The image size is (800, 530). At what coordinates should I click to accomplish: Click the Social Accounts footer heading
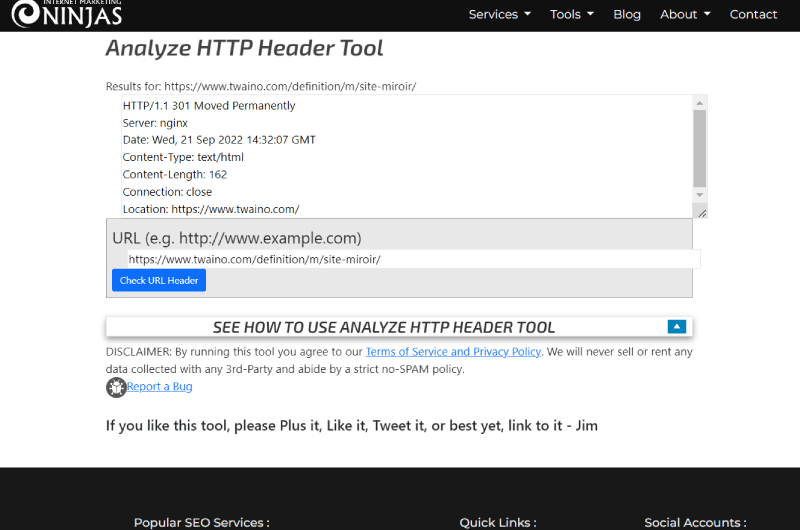(x=695, y=522)
